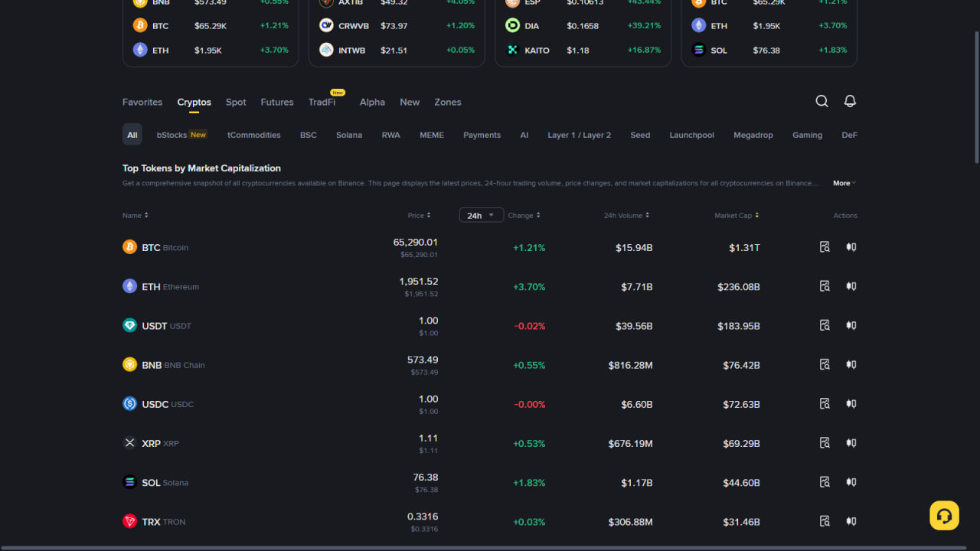Sort the table by Change column
Image resolution: width=980 pixels, height=551 pixels.
point(524,215)
